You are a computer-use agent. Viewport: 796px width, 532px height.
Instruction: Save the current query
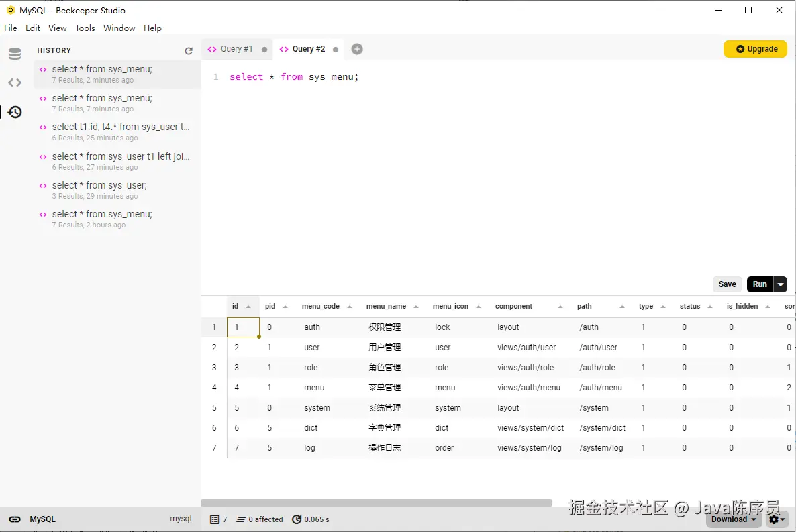tap(727, 284)
